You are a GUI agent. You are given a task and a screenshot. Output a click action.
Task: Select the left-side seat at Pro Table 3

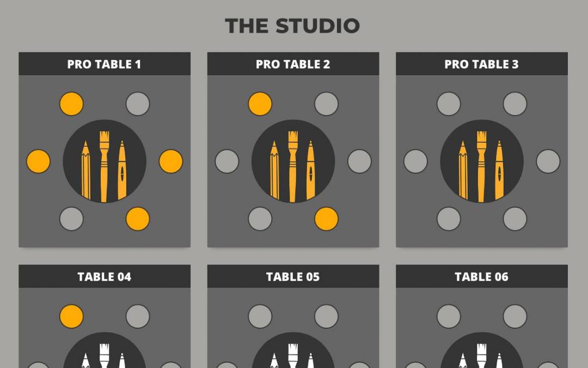(415, 161)
